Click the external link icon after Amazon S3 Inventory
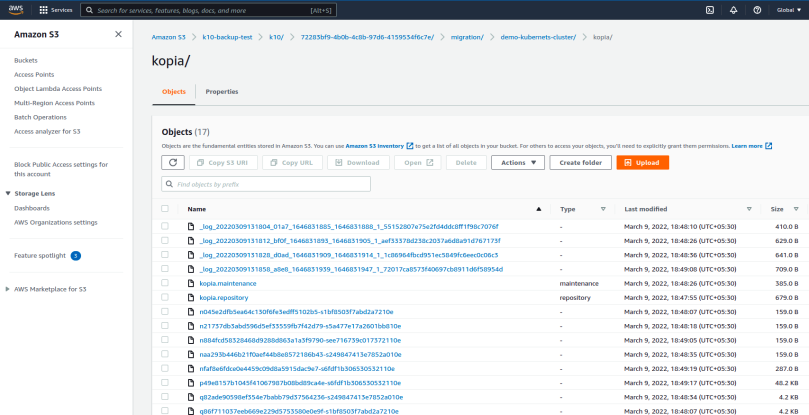Screen dimensions: 809x415 tap(410, 146)
